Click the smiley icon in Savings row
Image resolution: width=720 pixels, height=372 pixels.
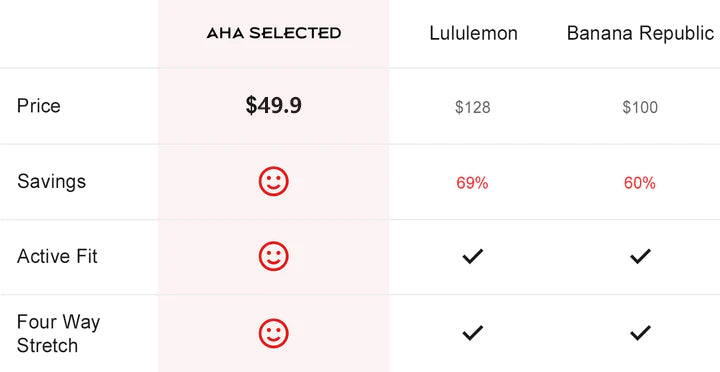[274, 181]
